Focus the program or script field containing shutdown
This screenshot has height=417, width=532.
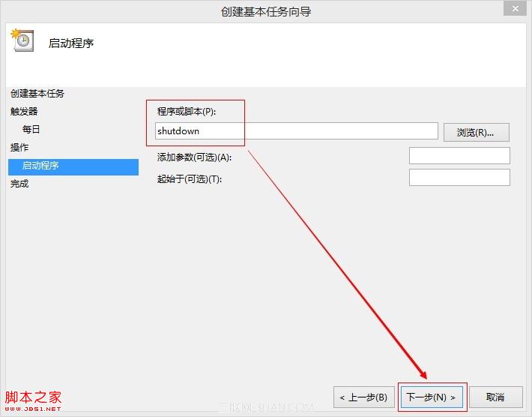[x=296, y=131]
